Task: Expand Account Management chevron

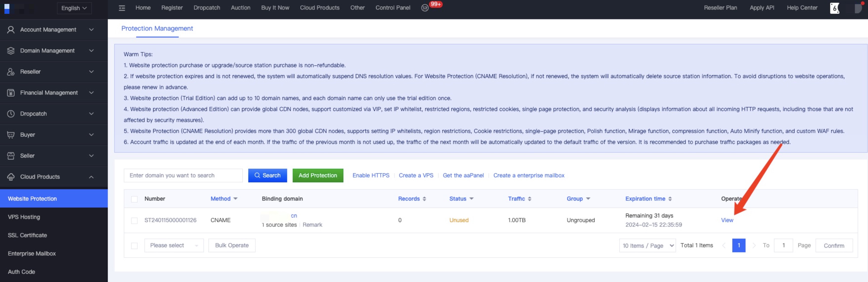Action: click(91, 30)
